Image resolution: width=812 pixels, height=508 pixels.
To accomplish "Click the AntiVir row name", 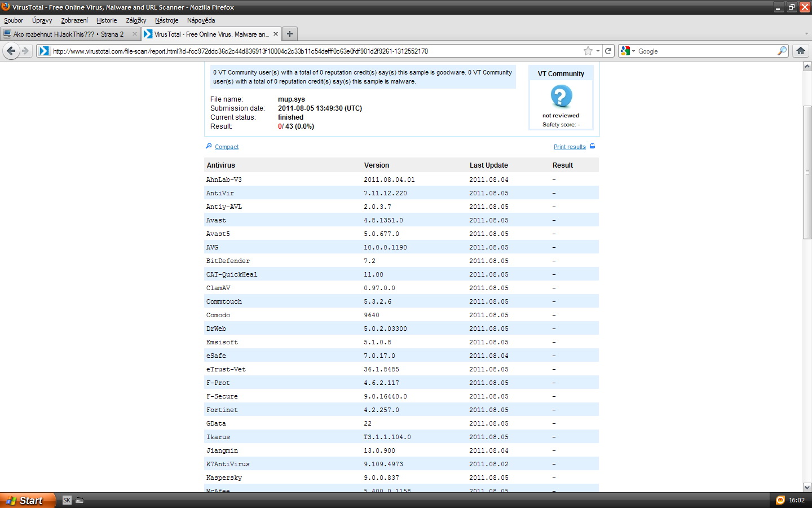I will 220,193.
